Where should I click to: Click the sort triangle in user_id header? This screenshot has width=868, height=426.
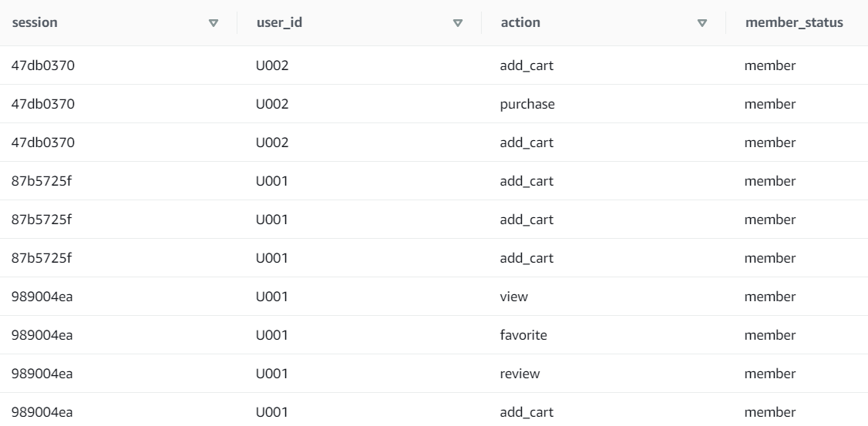coord(458,23)
